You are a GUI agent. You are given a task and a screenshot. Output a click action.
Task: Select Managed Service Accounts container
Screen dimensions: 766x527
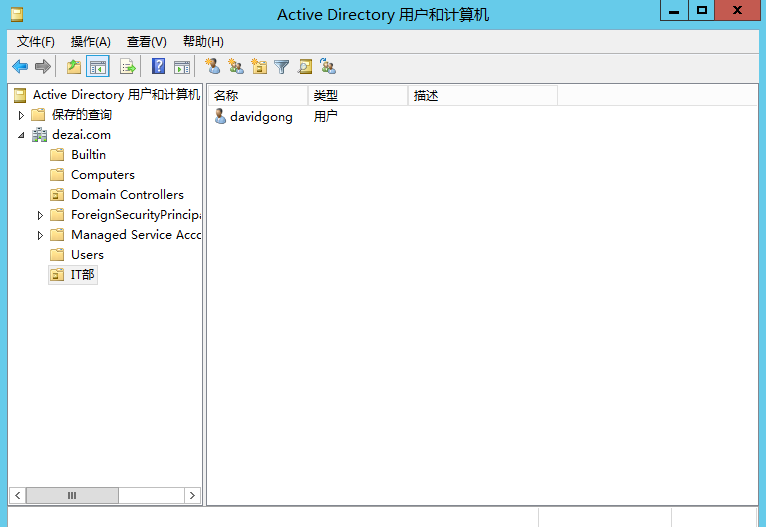[x=136, y=235]
